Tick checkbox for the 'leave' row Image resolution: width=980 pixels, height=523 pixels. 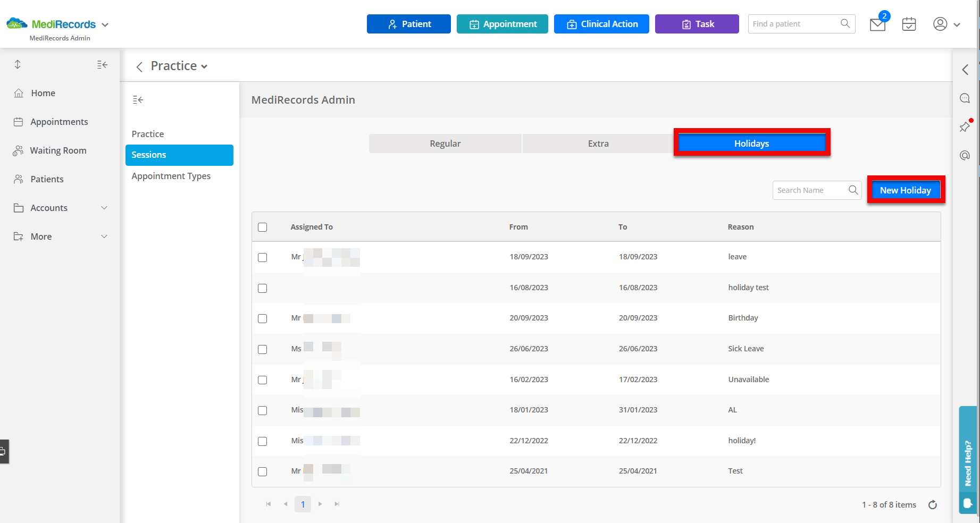click(263, 257)
